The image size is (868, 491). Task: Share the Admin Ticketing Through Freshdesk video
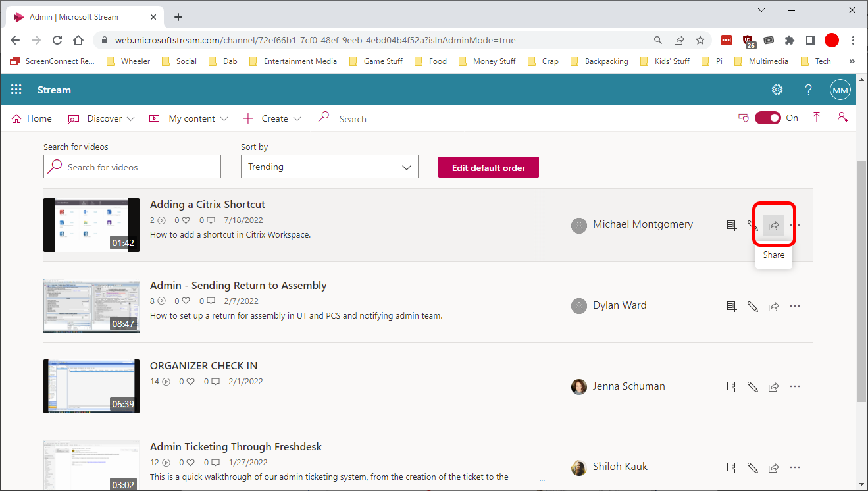(x=774, y=468)
